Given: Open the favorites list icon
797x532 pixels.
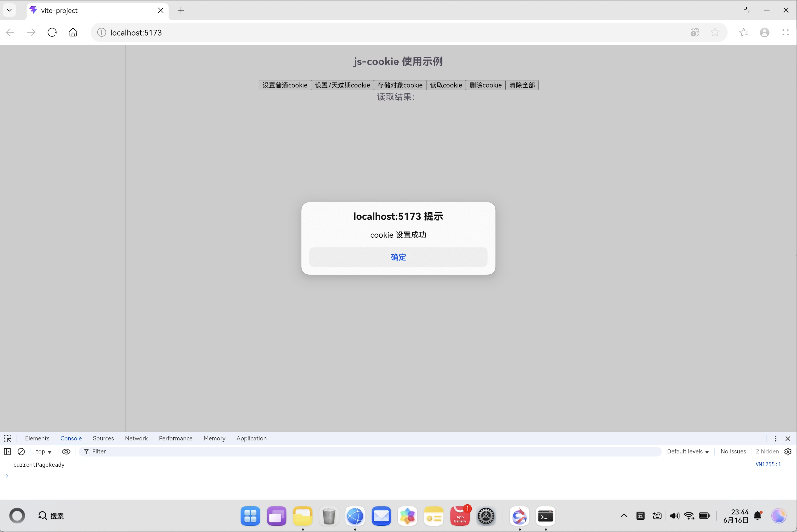Looking at the screenshot, I should [x=744, y=32].
